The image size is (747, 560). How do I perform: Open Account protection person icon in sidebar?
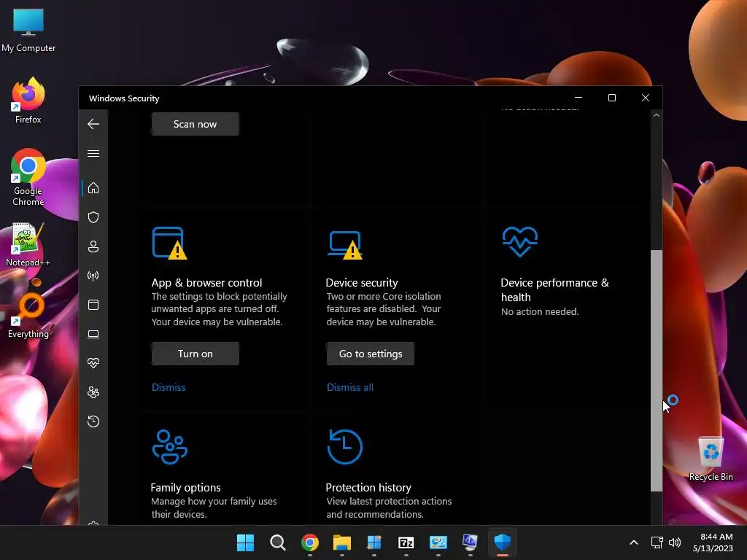93,246
